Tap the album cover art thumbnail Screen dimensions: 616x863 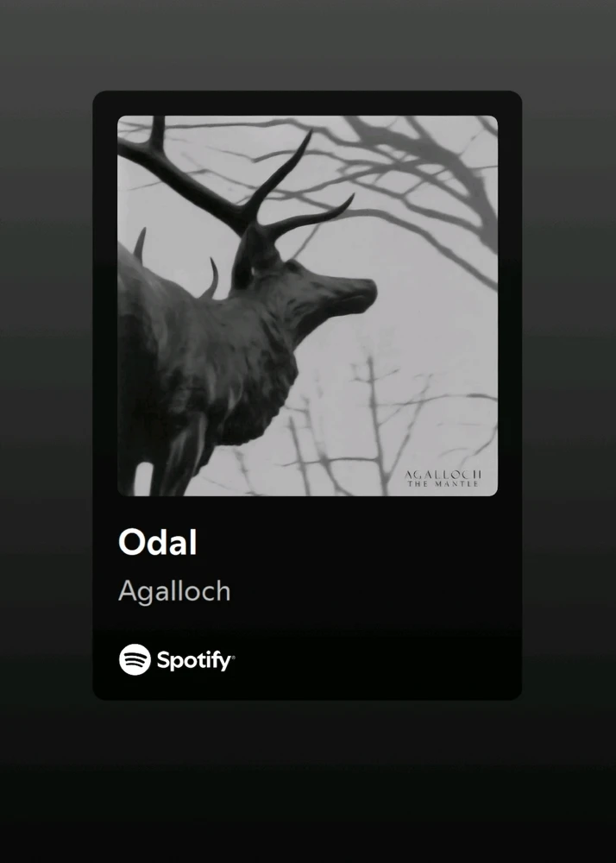click(307, 306)
